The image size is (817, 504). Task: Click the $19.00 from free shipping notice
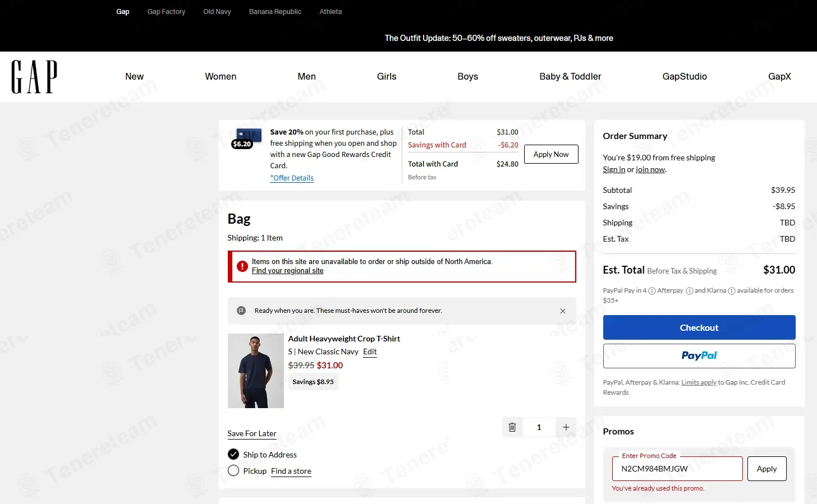point(659,158)
